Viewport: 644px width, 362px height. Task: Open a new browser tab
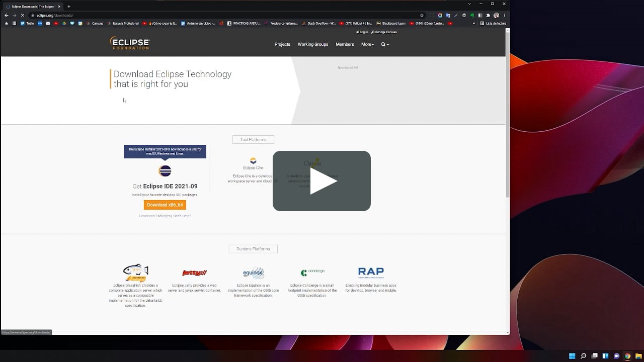point(69,7)
